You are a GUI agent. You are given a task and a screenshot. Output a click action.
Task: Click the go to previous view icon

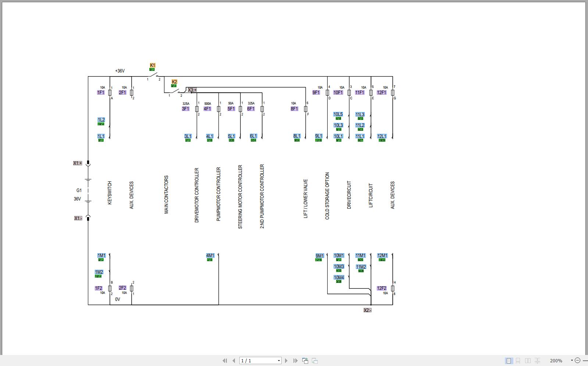tap(305, 361)
